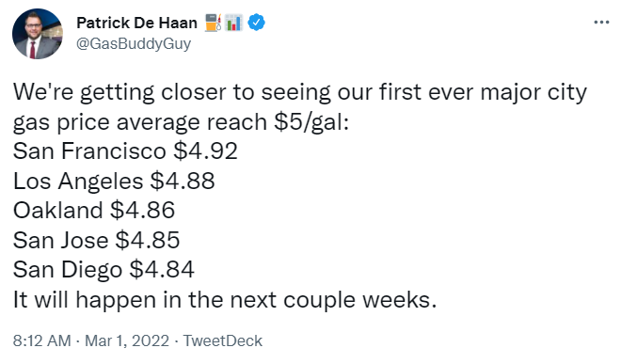Click the gas pump emoji beside the name

point(213,23)
